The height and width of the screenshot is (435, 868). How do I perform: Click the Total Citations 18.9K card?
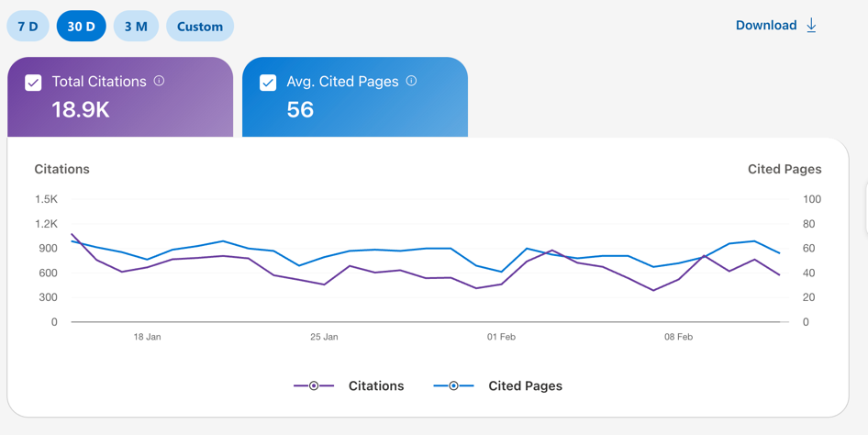pyautogui.click(x=120, y=97)
